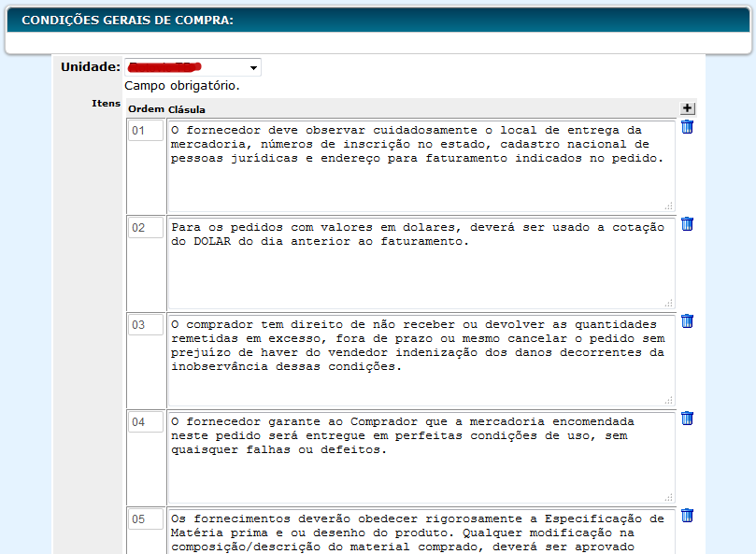The width and height of the screenshot is (756, 554).
Task: Focus the order field containing 03
Action: click(146, 325)
